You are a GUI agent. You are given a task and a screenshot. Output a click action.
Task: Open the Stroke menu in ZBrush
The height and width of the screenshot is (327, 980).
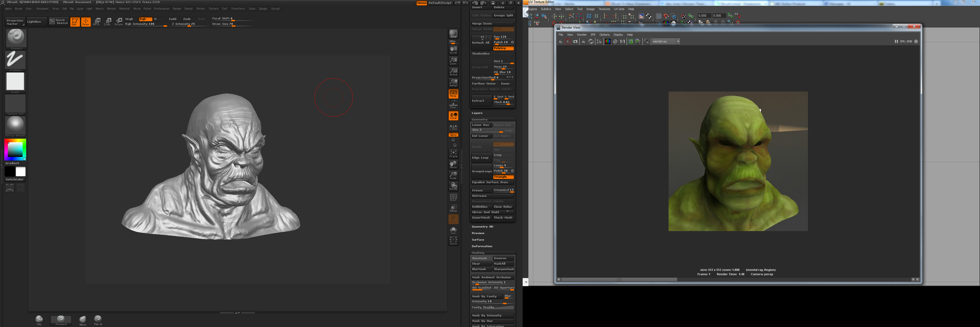click(x=200, y=9)
